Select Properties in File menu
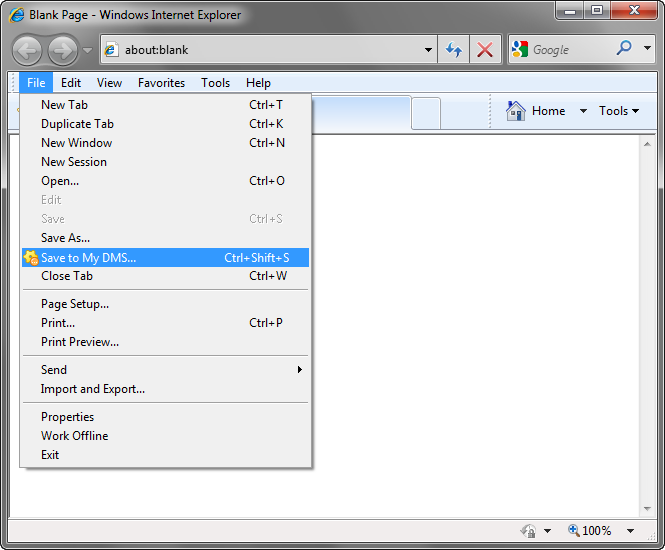The width and height of the screenshot is (665, 550). pos(165,417)
